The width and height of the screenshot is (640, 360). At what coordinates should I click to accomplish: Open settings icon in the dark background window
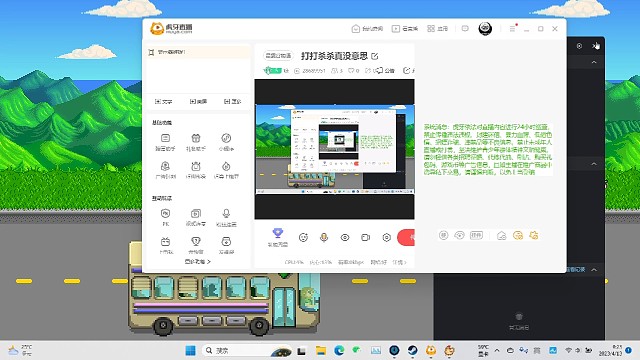click(579, 46)
